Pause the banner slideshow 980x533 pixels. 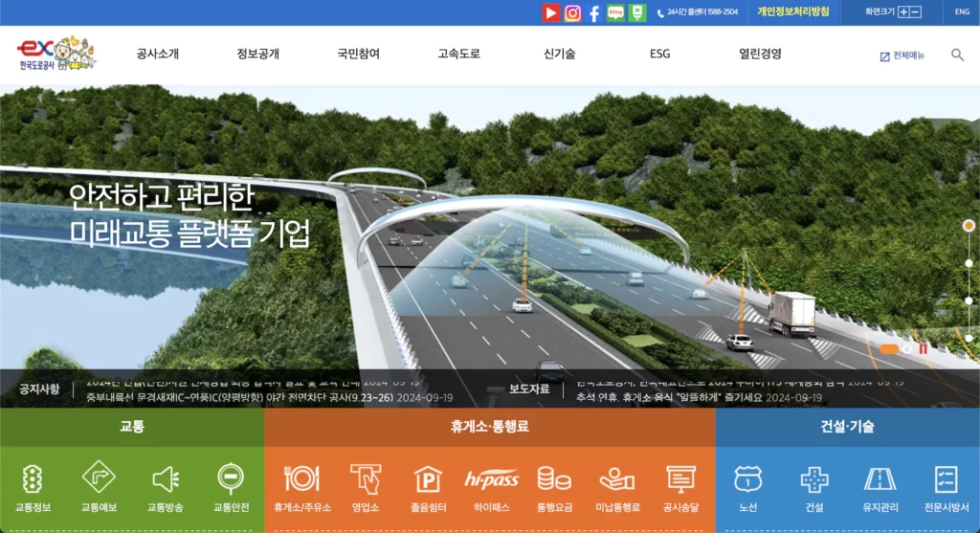coord(924,349)
